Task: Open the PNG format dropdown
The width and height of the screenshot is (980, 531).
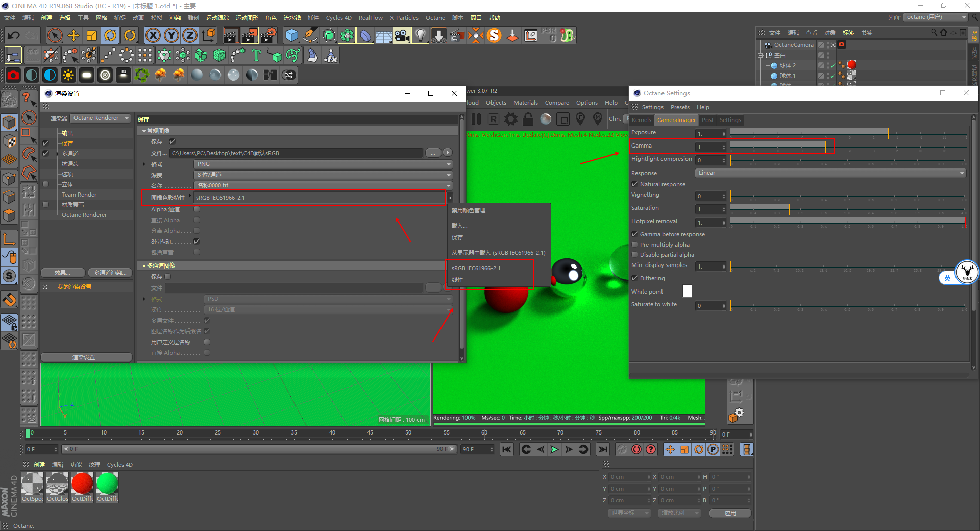Action: [x=323, y=164]
